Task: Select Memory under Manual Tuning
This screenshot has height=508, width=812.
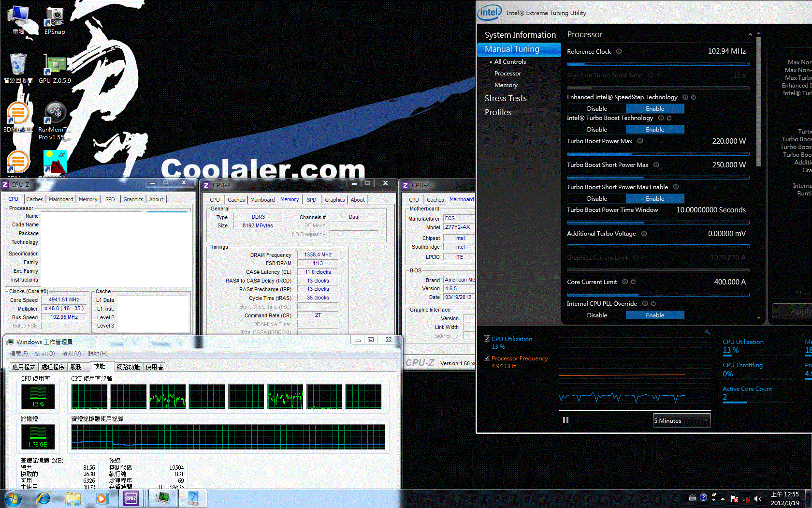Action: (x=506, y=85)
